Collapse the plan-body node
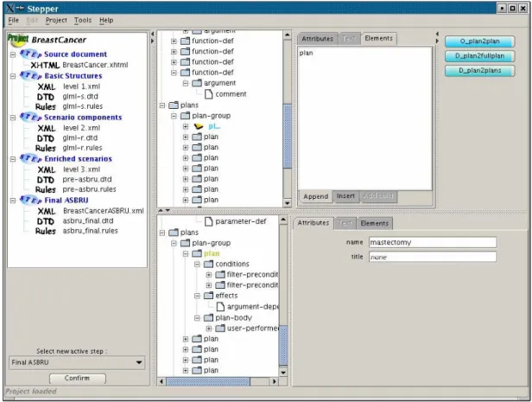Image resolution: width=532 pixels, height=402 pixels. (x=197, y=318)
